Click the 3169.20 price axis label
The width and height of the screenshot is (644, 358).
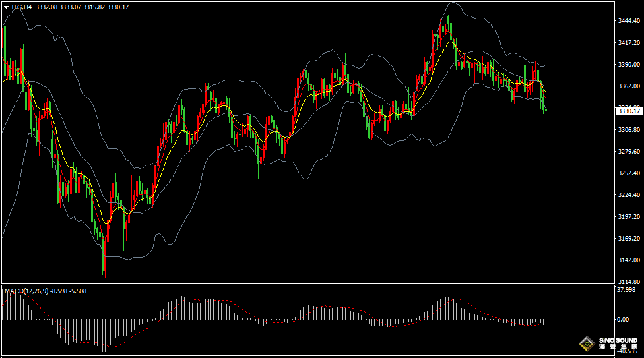pyautogui.click(x=629, y=239)
